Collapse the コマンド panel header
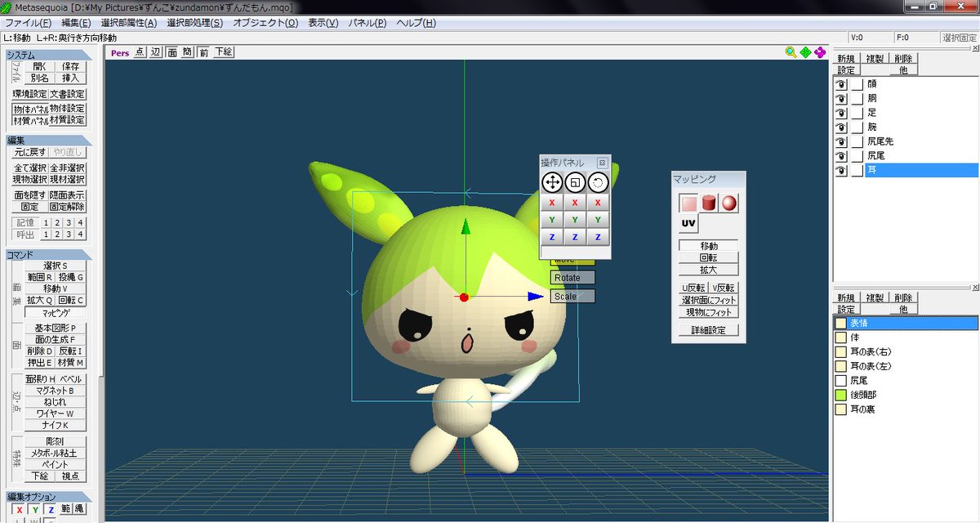This screenshot has height=523, width=980. tap(49, 255)
